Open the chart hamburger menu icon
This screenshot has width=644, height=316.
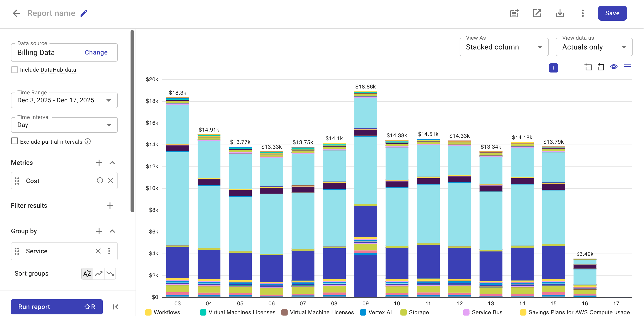coord(627,67)
